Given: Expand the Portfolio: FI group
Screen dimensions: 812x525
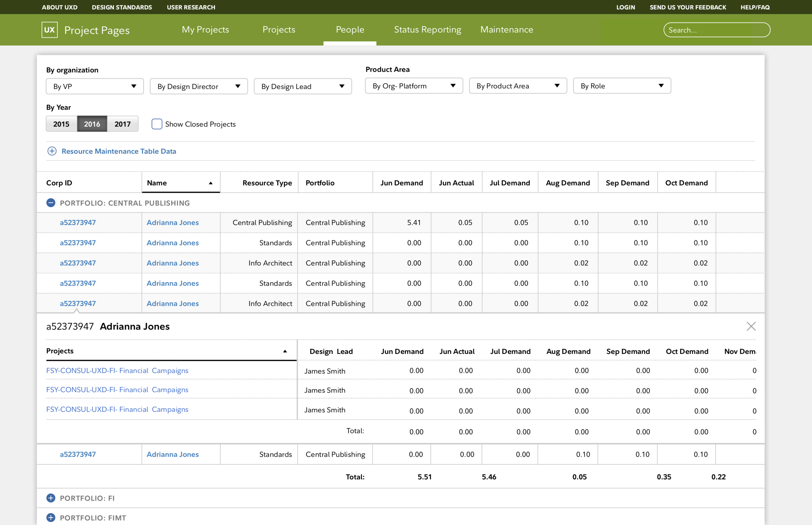Looking at the screenshot, I should click(51, 498).
